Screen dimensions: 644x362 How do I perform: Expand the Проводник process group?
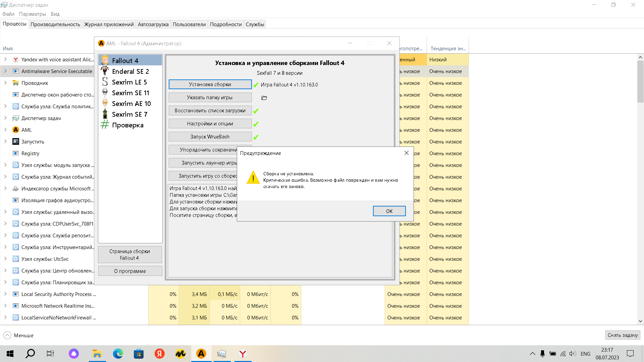pos(5,83)
